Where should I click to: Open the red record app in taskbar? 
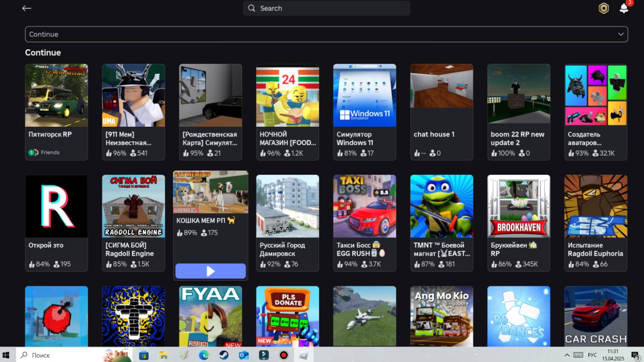coord(284,355)
